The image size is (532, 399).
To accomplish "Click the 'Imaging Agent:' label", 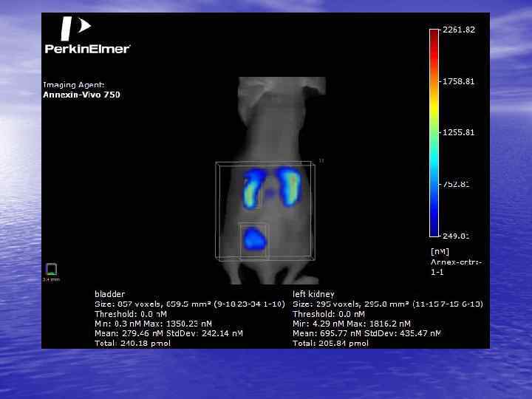I will pos(74,85).
